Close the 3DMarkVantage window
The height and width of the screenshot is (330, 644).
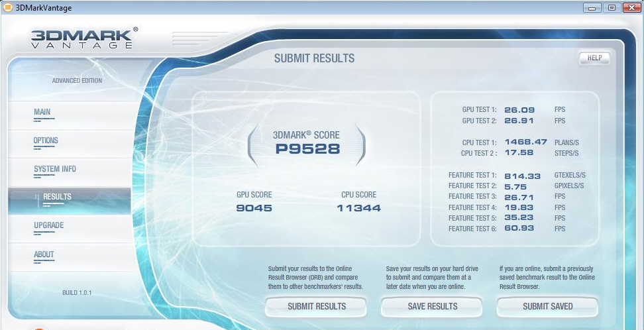[631, 8]
